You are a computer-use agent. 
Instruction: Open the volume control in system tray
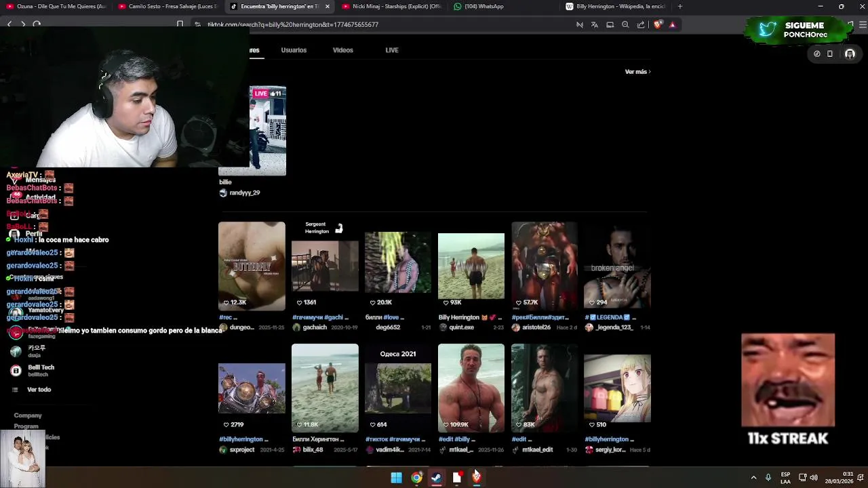coord(814,478)
